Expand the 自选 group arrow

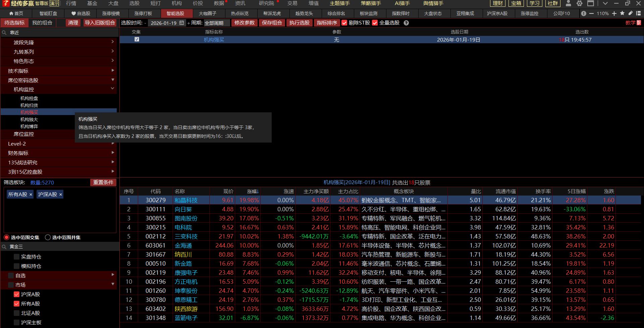click(x=113, y=275)
